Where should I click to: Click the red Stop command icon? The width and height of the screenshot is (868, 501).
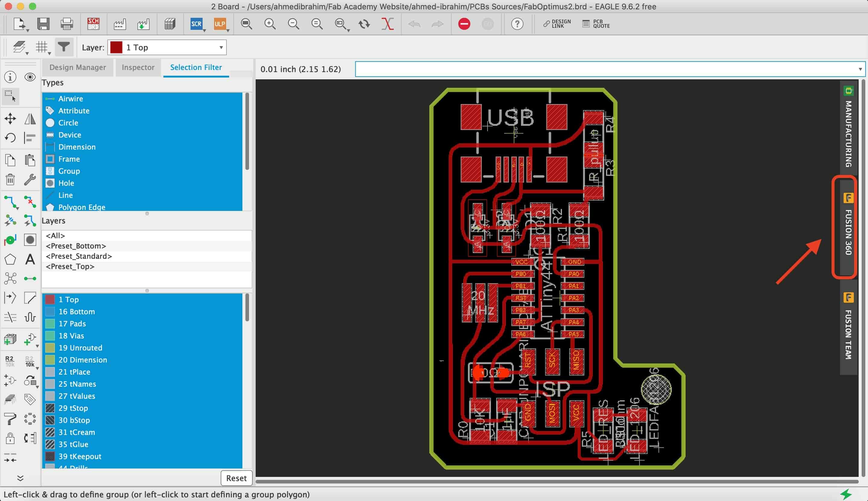point(464,24)
